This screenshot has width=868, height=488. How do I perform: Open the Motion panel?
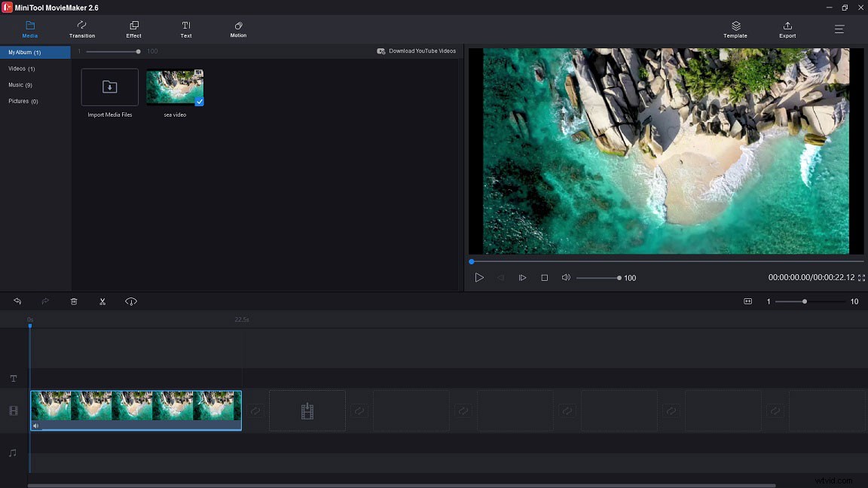pyautogui.click(x=237, y=30)
